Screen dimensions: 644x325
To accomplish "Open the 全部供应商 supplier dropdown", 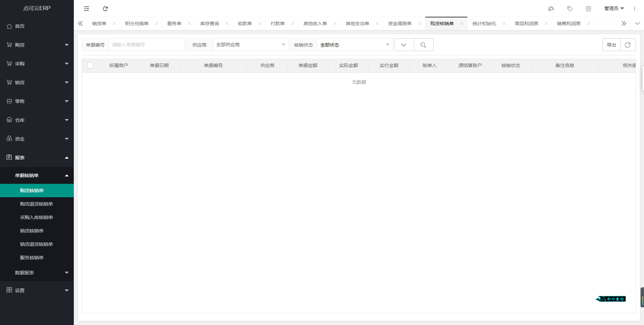I will [x=251, y=45].
